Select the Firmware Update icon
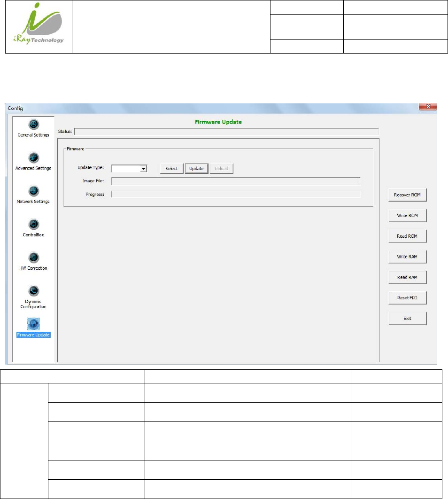The height and width of the screenshot is (499, 448). pyautogui.click(x=34, y=324)
